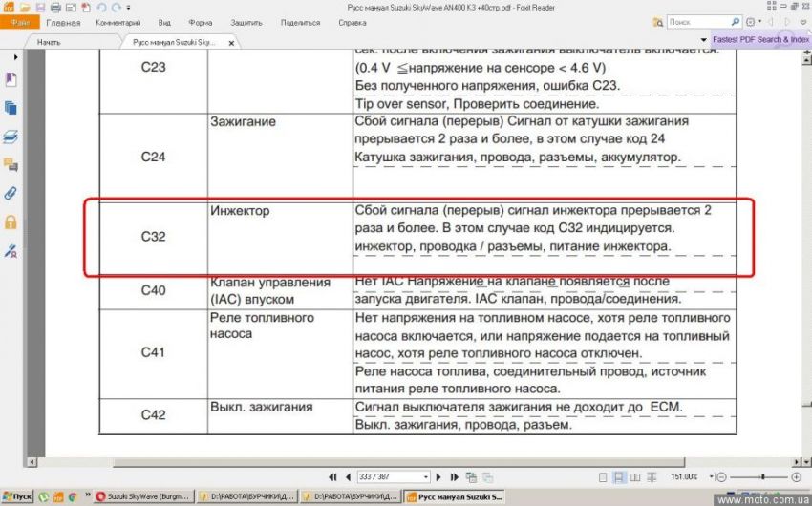
Task: Open the Комментарий ribbon tab
Action: point(118,22)
